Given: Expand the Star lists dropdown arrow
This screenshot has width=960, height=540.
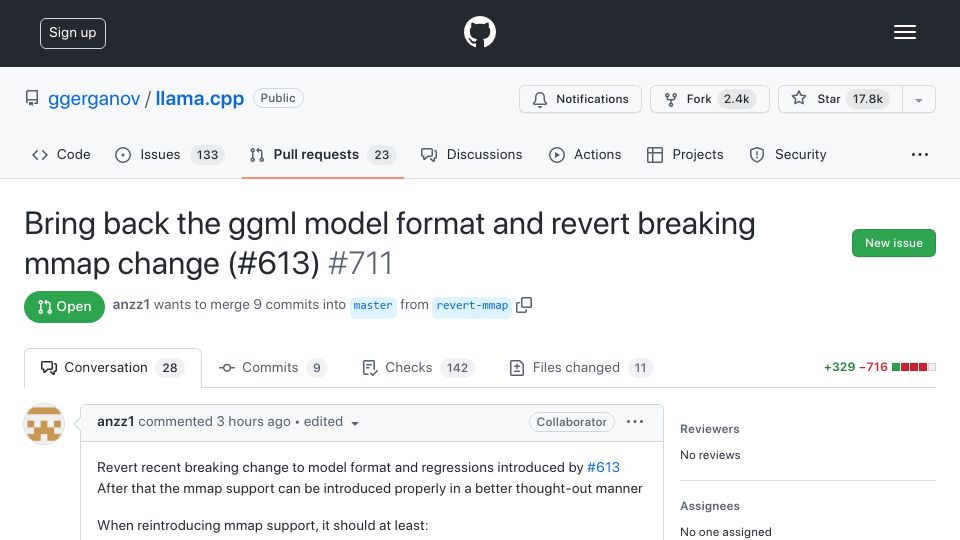Looking at the screenshot, I should pos(918,100).
